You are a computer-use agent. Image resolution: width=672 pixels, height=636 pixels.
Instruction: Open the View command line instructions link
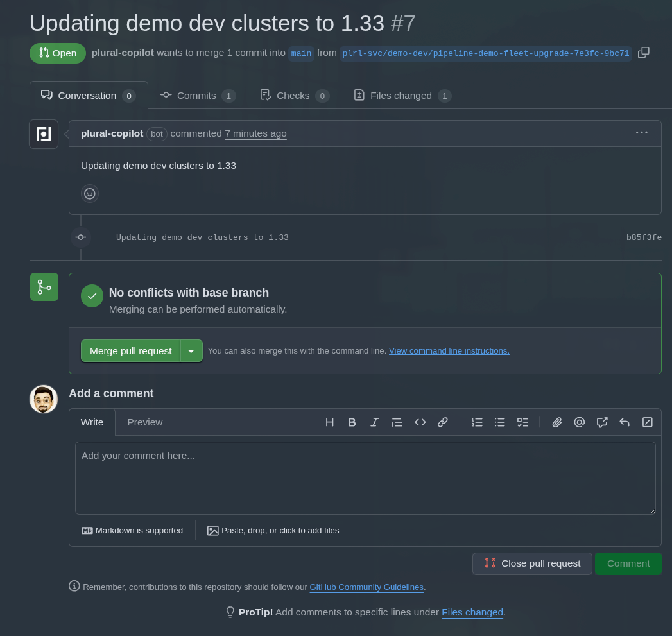click(x=449, y=351)
